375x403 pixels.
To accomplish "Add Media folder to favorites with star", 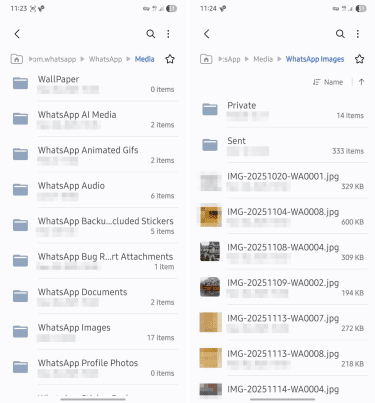I will tap(170, 59).
